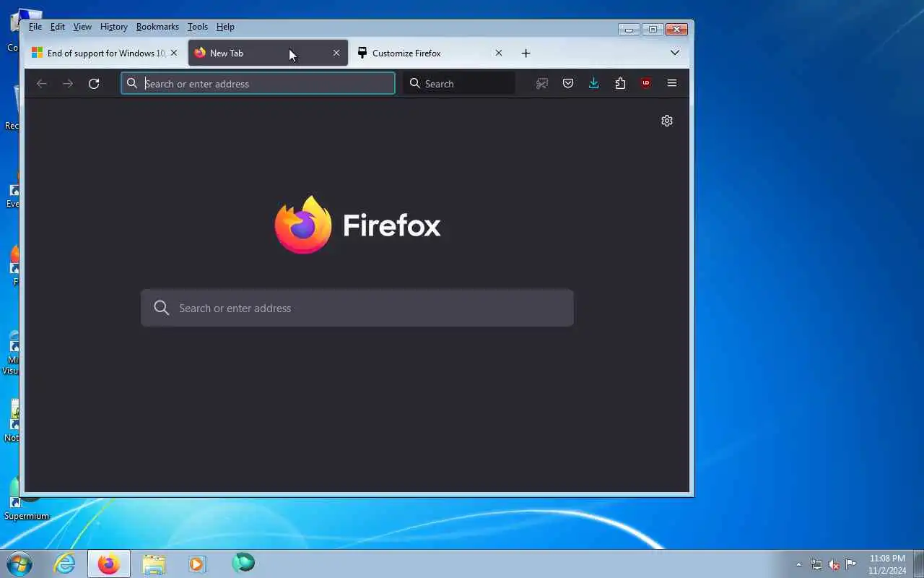Click the page center search field

(357, 309)
